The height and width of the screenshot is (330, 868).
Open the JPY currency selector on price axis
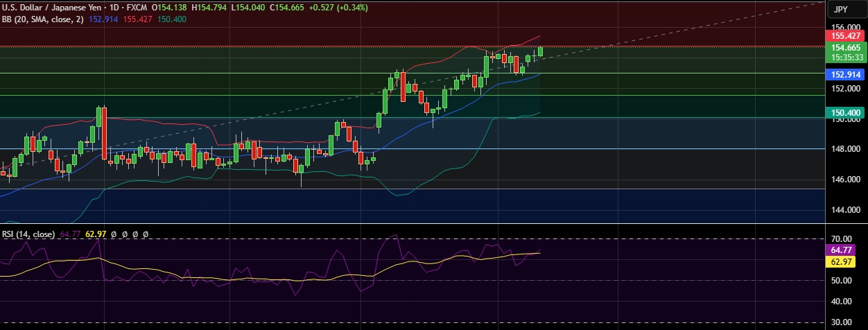pos(842,10)
